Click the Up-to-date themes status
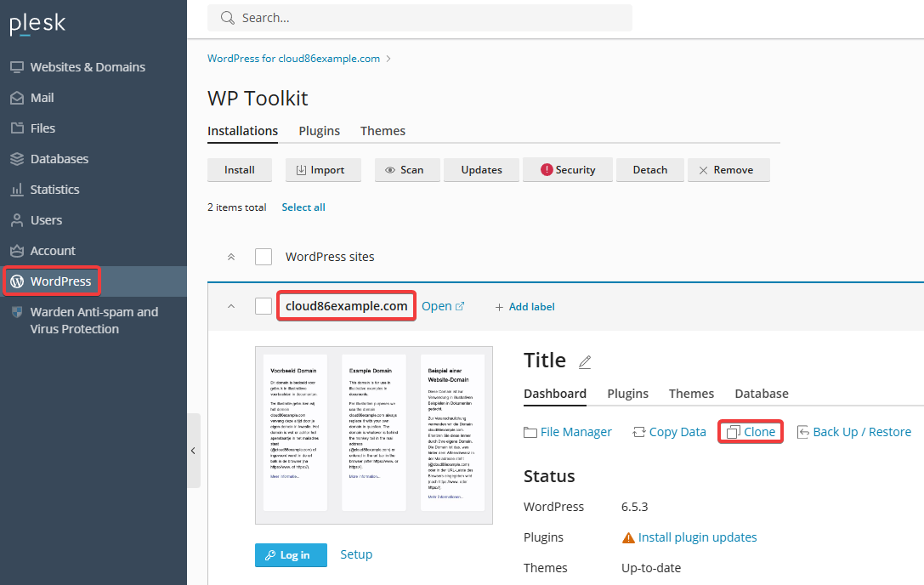The width and height of the screenshot is (924, 585). [651, 569]
